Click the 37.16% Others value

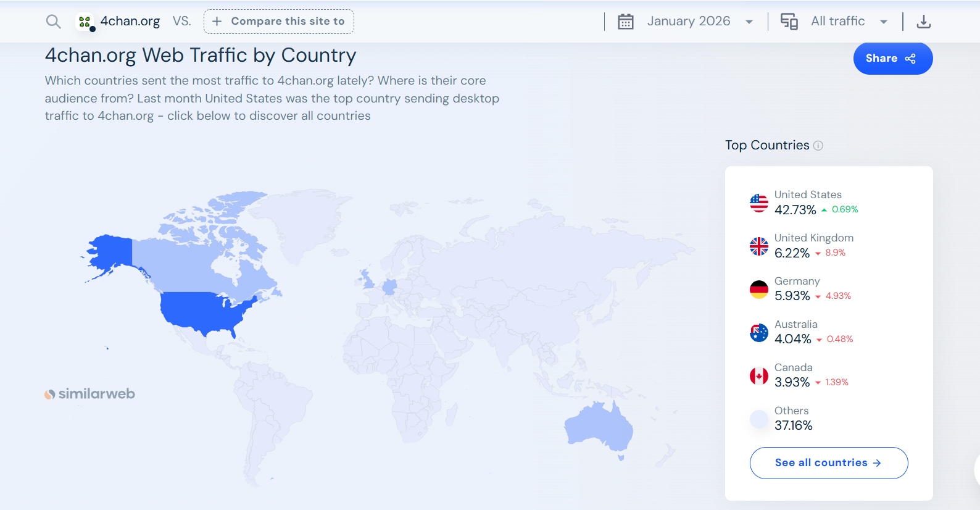click(x=794, y=425)
